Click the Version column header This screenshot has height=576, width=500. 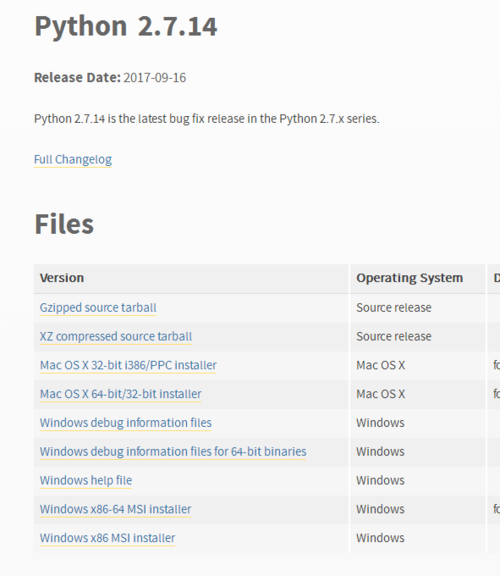62,278
